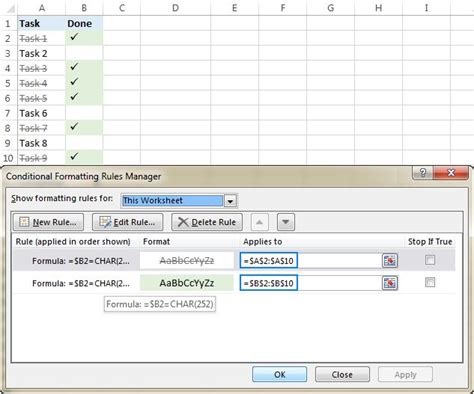Click the Applies to column header

[x=263, y=242]
